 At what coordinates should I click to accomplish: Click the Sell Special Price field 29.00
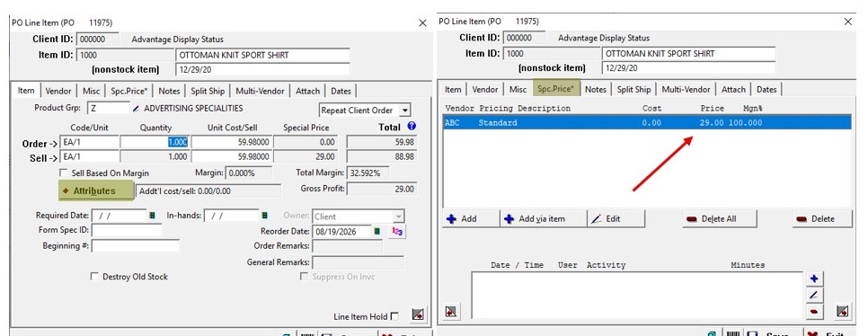point(306,157)
